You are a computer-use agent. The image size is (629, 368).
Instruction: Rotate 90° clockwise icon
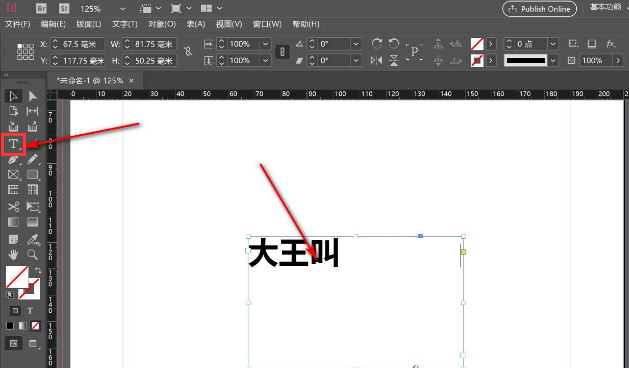pyautogui.click(x=376, y=43)
